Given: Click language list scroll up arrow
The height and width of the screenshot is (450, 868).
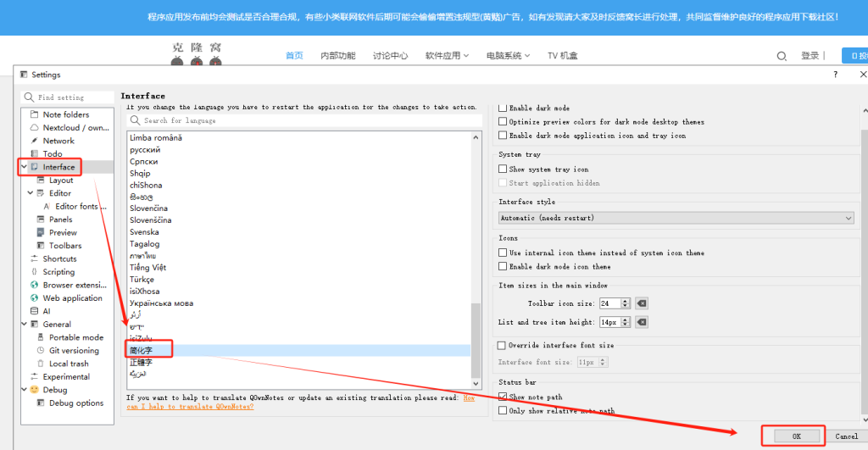Looking at the screenshot, I should pos(476,137).
